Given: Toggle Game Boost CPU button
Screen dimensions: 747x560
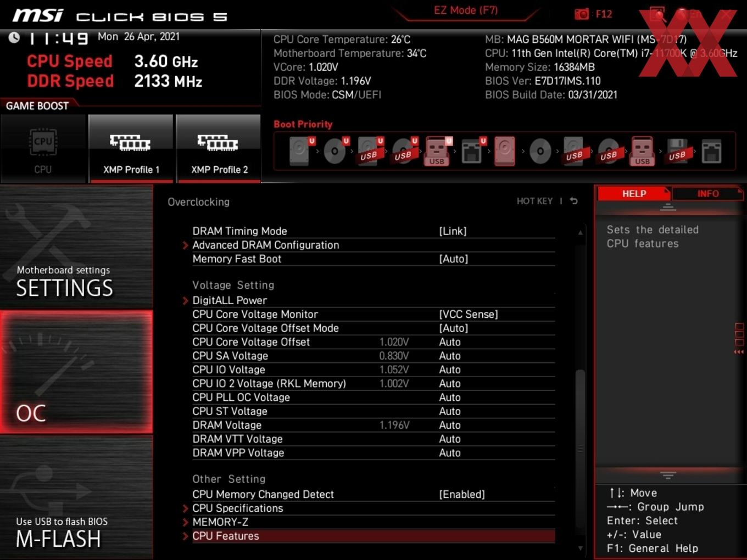Looking at the screenshot, I should tap(43, 149).
